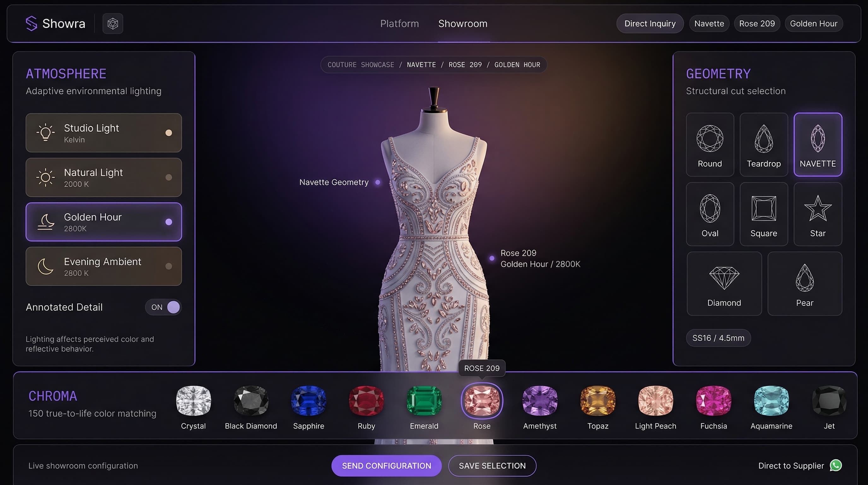This screenshot has width=868, height=485.
Task: Switch to the Platform tab
Action: pyautogui.click(x=399, y=23)
